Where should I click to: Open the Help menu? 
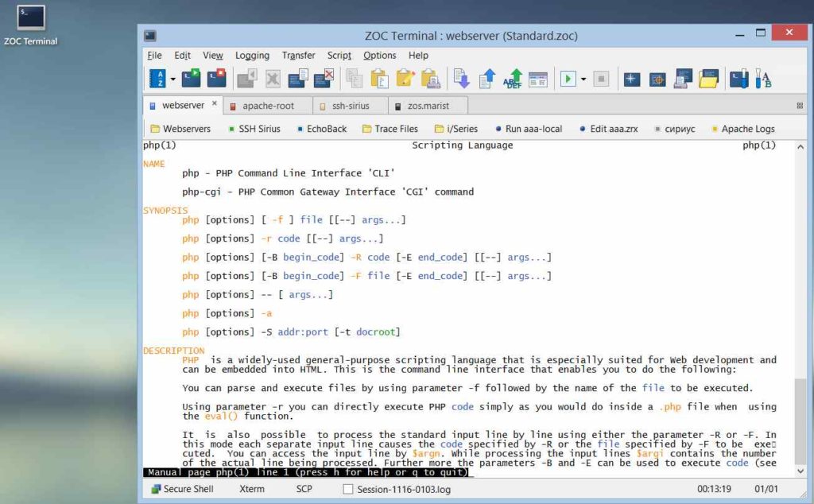click(x=418, y=56)
